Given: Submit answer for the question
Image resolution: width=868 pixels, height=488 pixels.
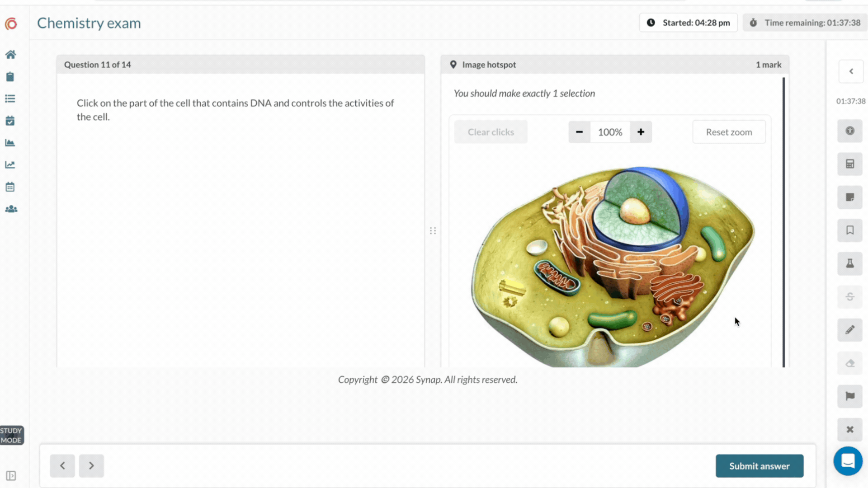Looking at the screenshot, I should pyautogui.click(x=759, y=466).
